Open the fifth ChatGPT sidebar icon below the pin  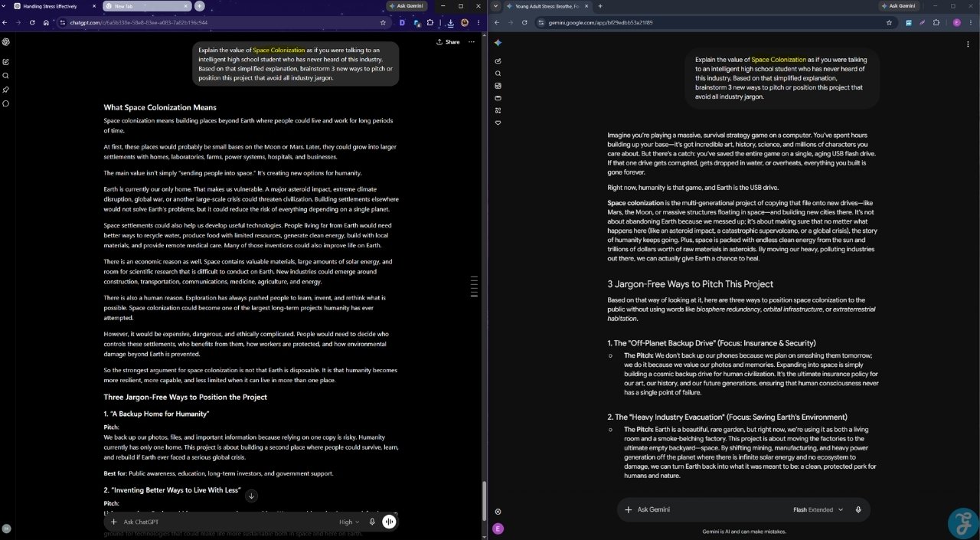pyautogui.click(x=5, y=103)
